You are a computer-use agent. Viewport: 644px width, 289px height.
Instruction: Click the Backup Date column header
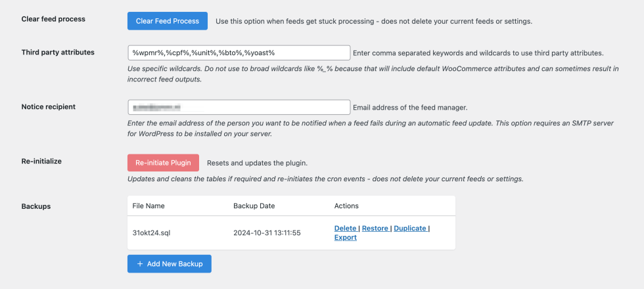pos(254,206)
